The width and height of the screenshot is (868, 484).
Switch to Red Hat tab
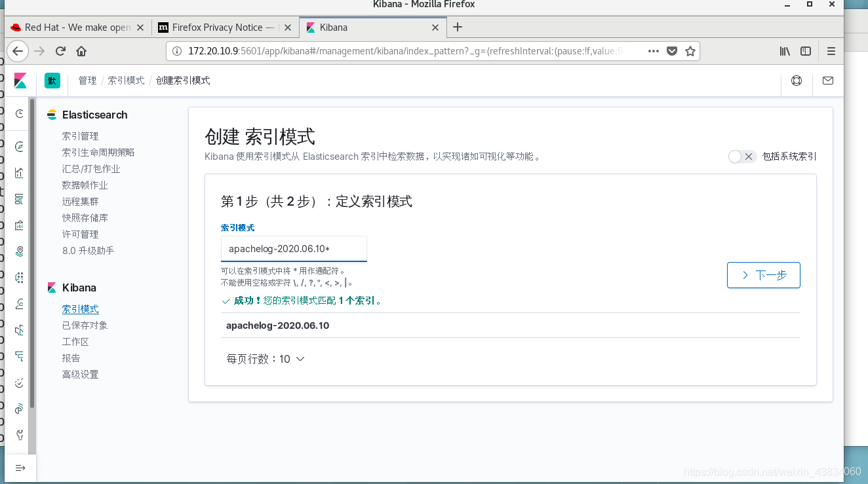(x=79, y=28)
